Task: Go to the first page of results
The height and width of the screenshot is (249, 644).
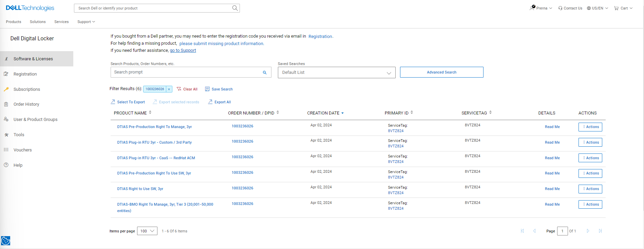Action: (522, 231)
